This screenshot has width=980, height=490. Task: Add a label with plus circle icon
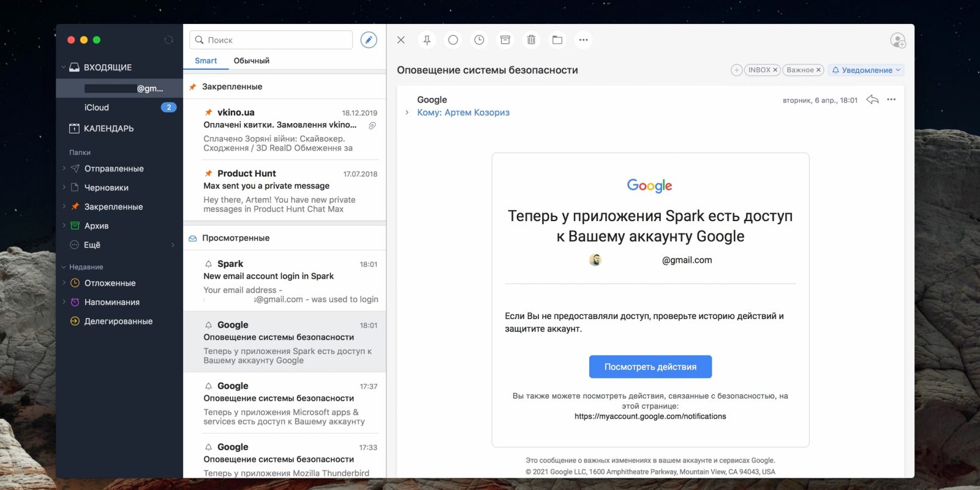(737, 70)
